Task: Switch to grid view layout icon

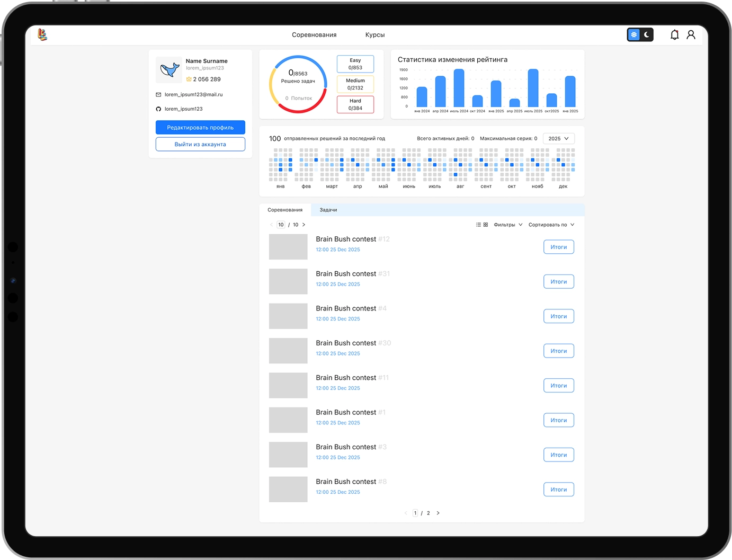Action: click(486, 225)
